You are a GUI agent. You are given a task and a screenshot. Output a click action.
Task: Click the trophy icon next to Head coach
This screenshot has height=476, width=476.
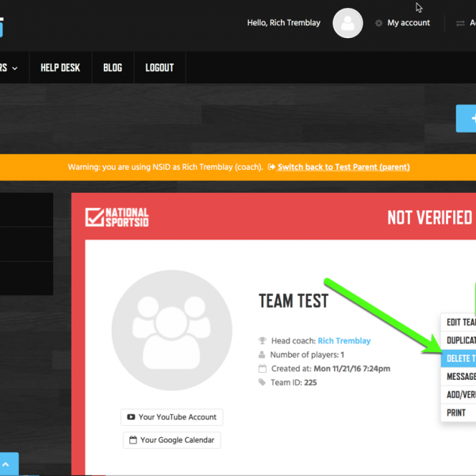click(x=263, y=340)
